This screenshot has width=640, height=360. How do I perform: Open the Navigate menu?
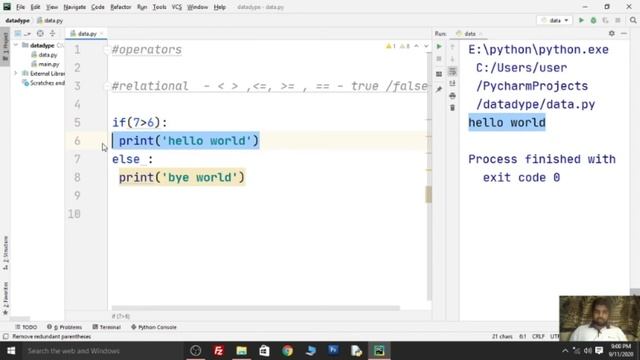(x=75, y=7)
